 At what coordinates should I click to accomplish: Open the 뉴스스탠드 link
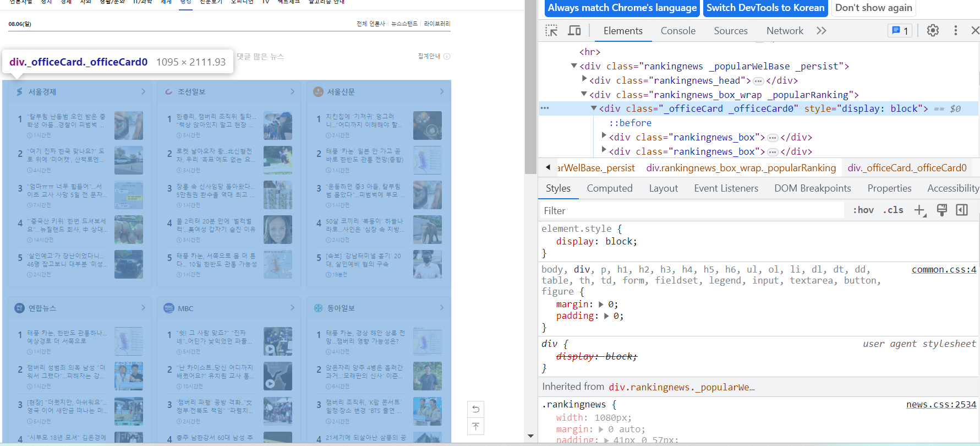(404, 24)
